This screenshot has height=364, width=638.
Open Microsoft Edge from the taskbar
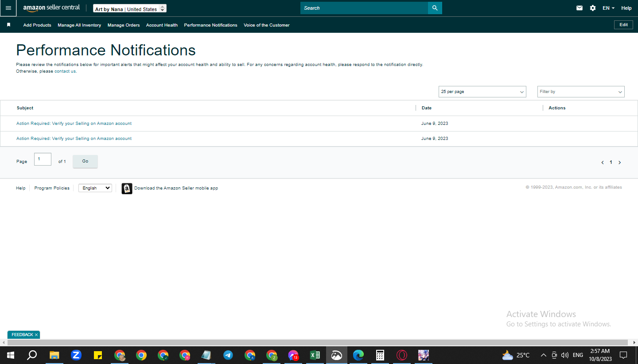[358, 355]
